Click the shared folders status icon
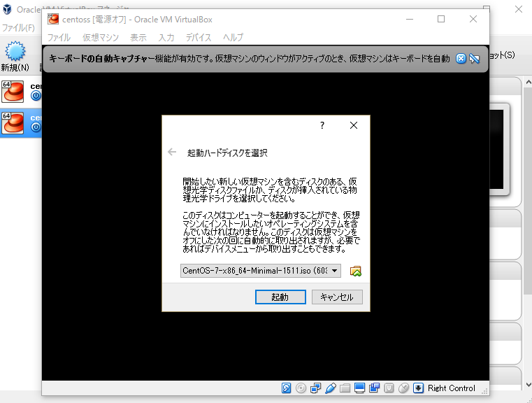 click(345, 388)
